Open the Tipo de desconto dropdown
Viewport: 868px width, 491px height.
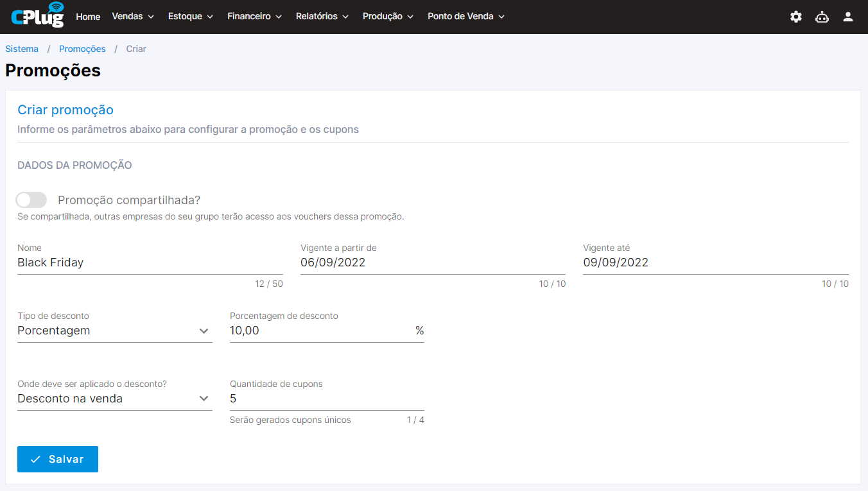(x=115, y=331)
